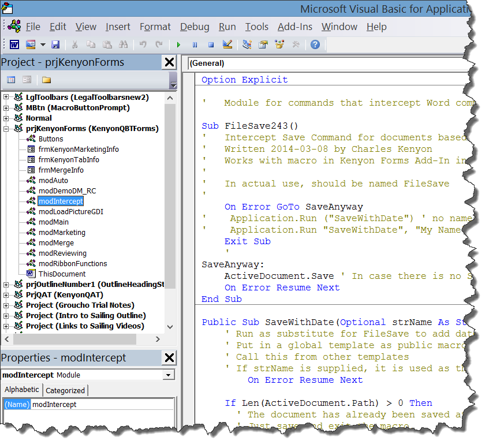The image size is (489, 448).
Task: Select the Buttons module in project tree
Action: point(51,139)
